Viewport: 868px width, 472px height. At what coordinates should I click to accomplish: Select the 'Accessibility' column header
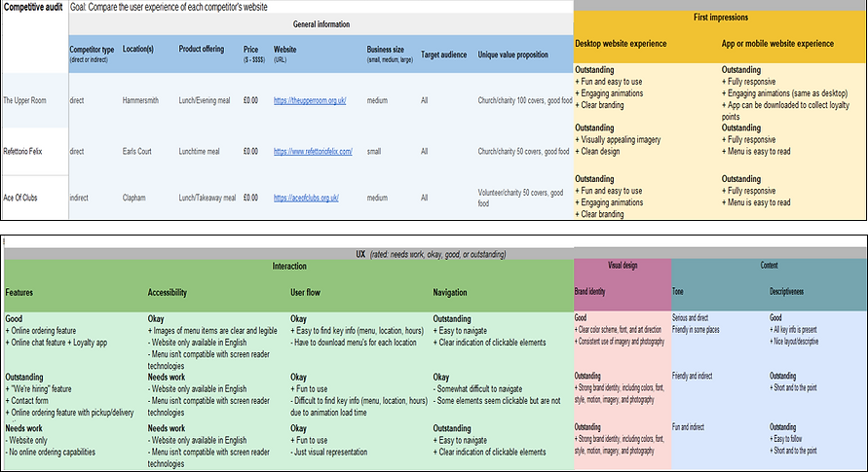(168, 292)
